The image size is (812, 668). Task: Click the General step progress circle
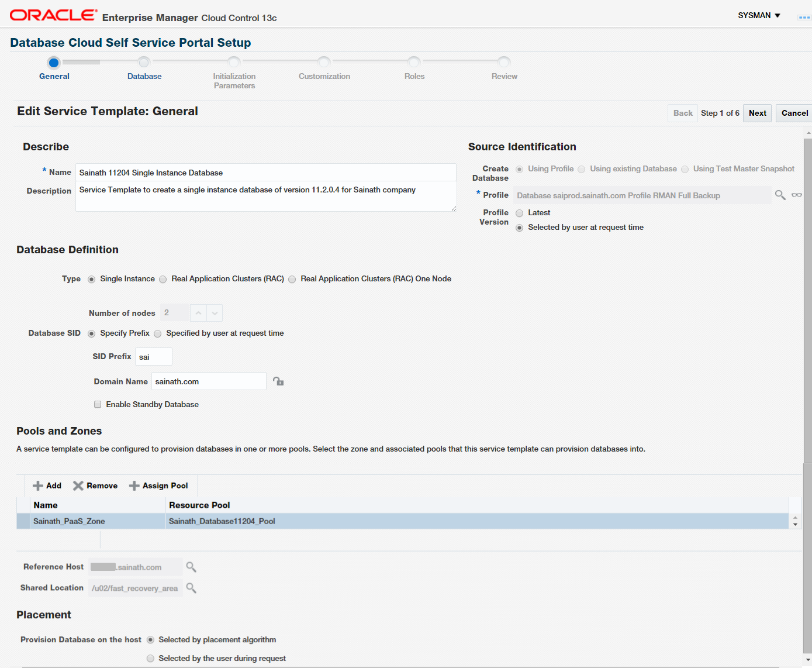(x=54, y=62)
